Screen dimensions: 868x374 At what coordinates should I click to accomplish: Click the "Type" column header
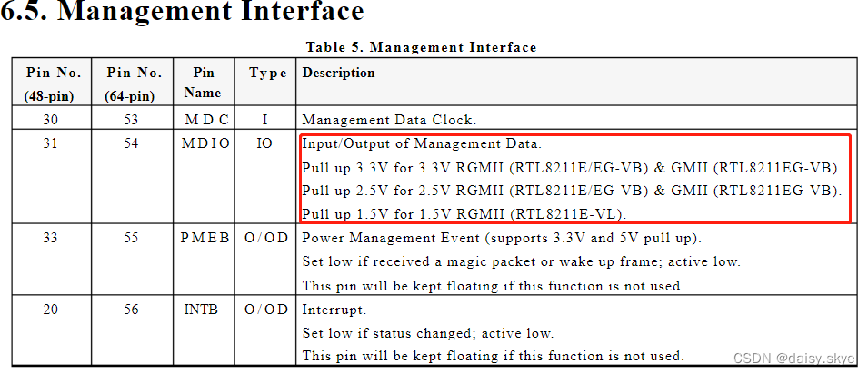[x=267, y=73]
